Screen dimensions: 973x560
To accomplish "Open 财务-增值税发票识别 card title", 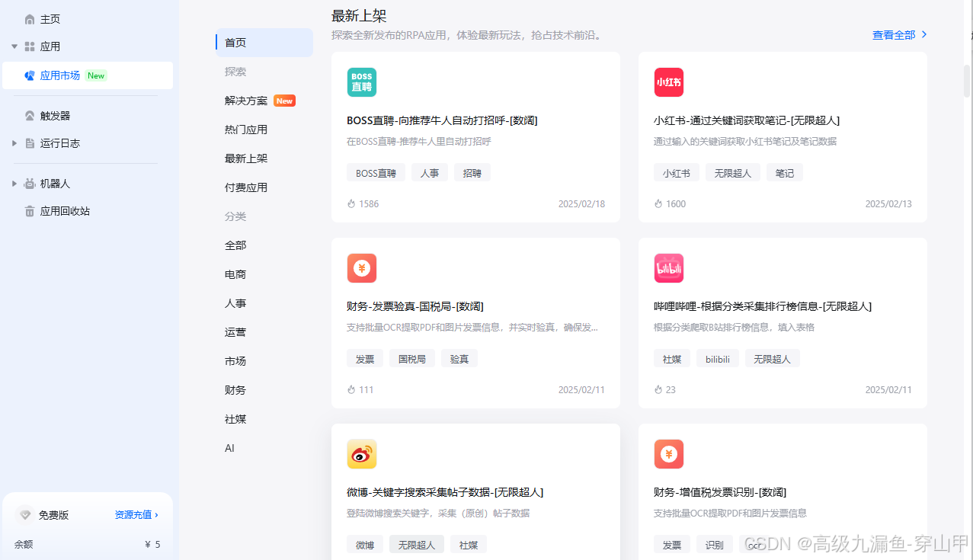I will 720,492.
